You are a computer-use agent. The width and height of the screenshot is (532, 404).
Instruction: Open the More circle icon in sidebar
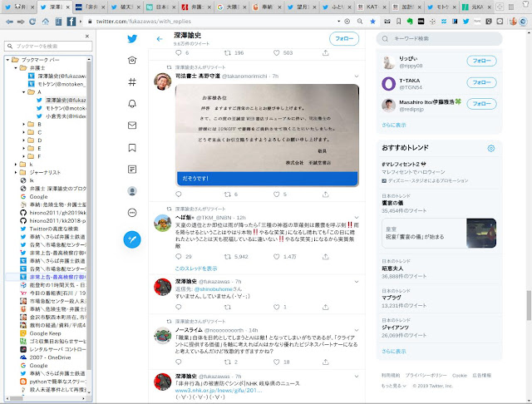(x=132, y=213)
